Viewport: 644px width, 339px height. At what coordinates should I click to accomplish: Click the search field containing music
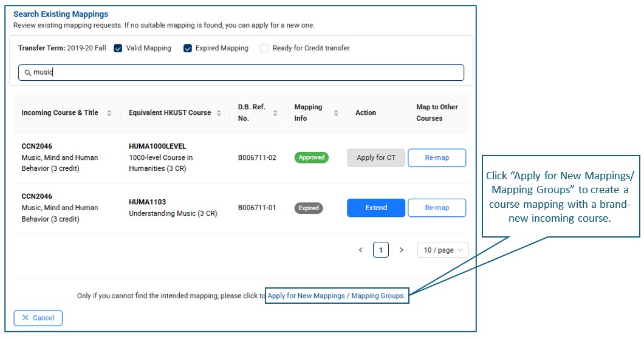coord(241,72)
